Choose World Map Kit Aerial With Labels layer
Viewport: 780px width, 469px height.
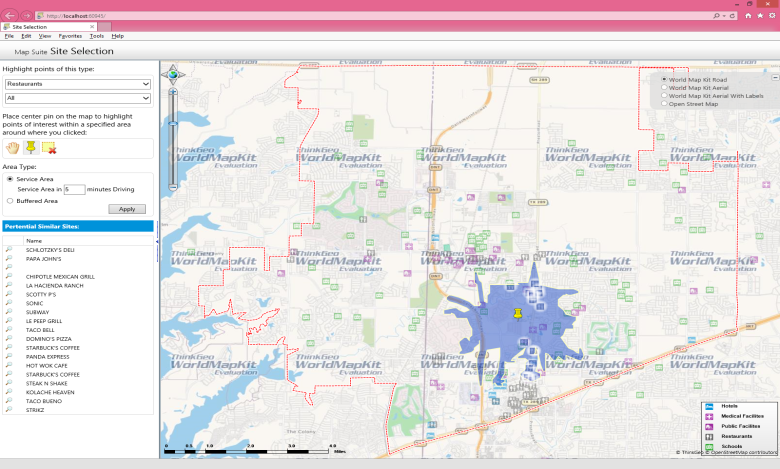coord(664,95)
